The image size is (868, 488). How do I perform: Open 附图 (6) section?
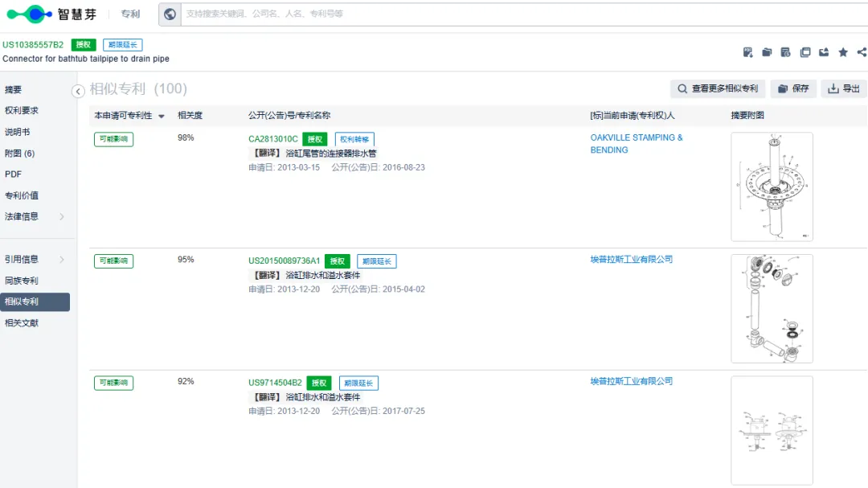19,154
